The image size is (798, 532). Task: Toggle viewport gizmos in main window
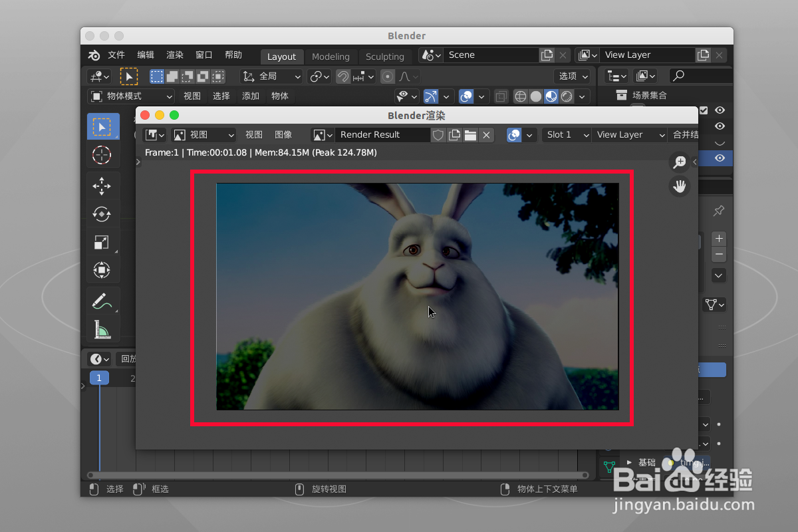pyautogui.click(x=432, y=96)
